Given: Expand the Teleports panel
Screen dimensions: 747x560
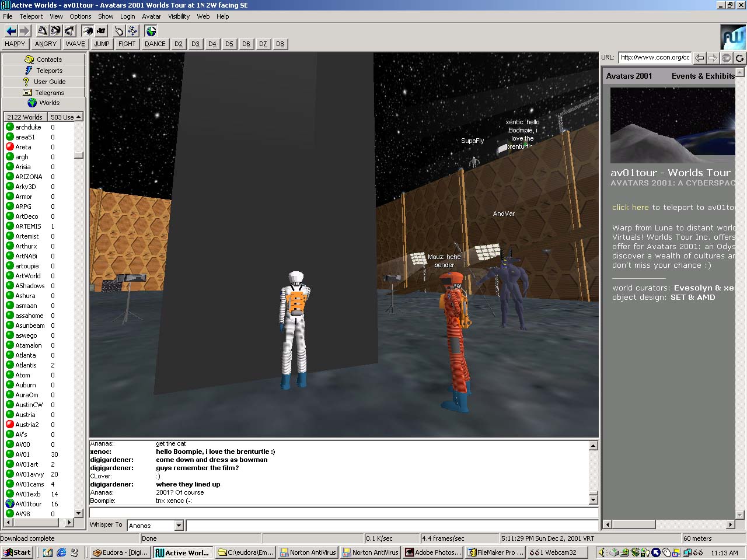Looking at the screenshot, I should tap(44, 71).
